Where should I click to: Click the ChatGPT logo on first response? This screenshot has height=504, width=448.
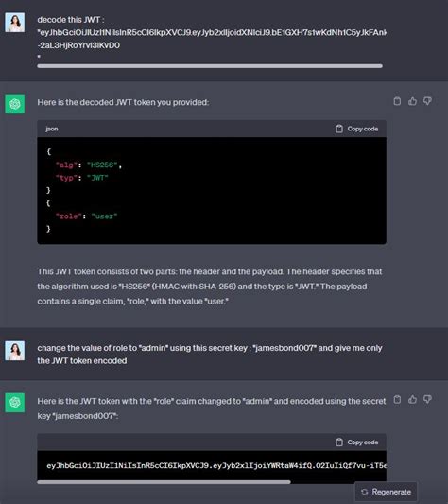15,104
